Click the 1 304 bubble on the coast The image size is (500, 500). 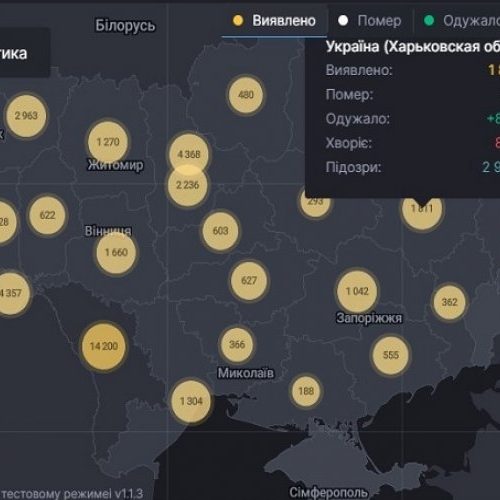[191, 401]
